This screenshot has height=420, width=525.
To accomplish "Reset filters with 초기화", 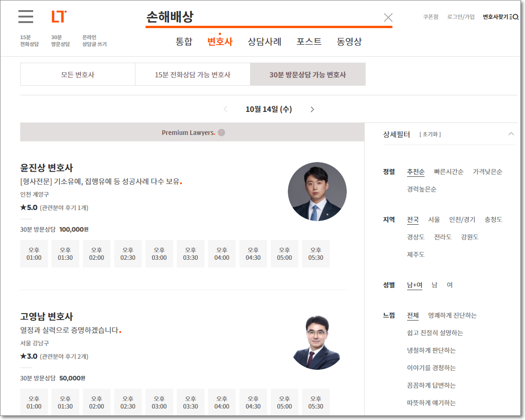I will pos(430,134).
